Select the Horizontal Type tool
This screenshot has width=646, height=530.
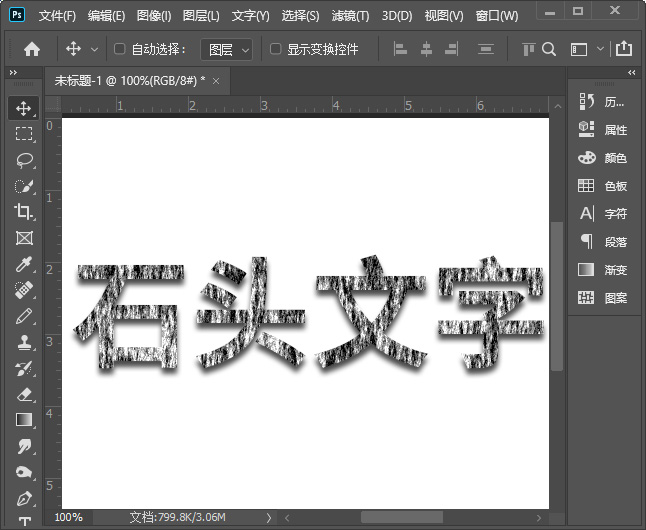click(24, 521)
